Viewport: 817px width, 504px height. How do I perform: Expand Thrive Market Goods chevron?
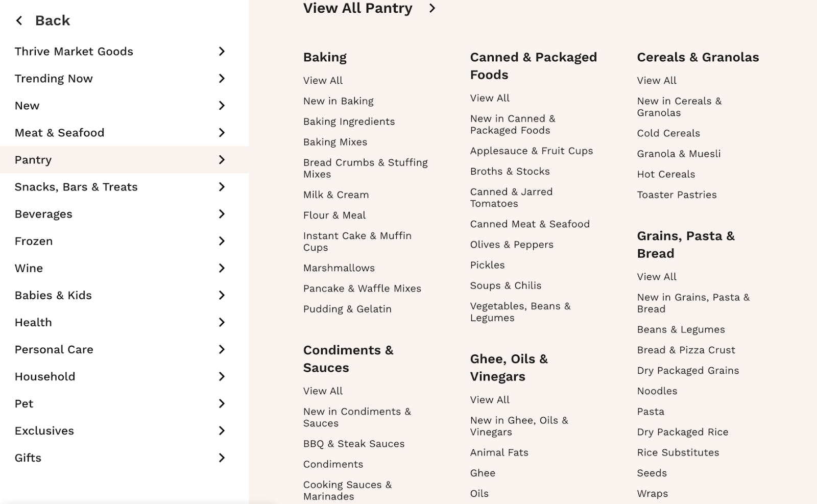(222, 51)
